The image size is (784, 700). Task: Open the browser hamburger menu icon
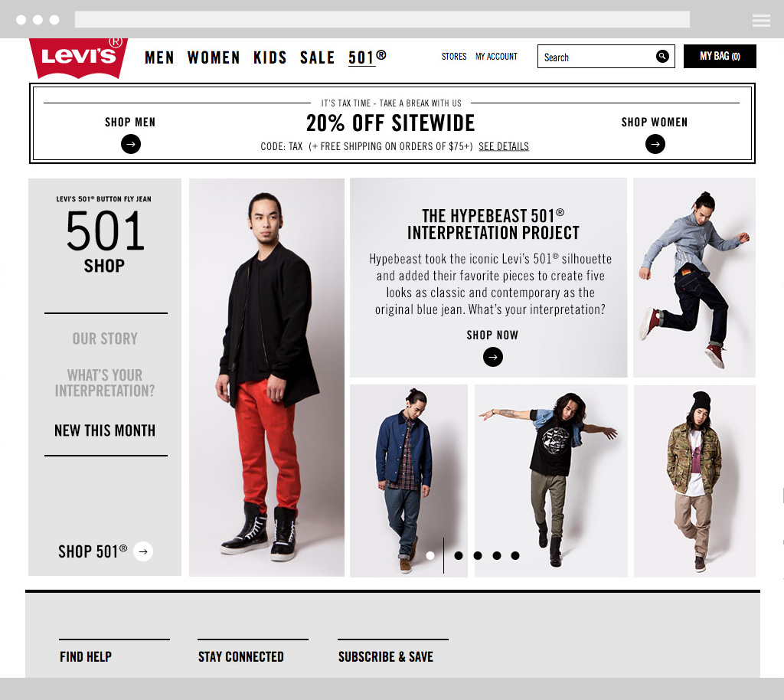(x=761, y=21)
